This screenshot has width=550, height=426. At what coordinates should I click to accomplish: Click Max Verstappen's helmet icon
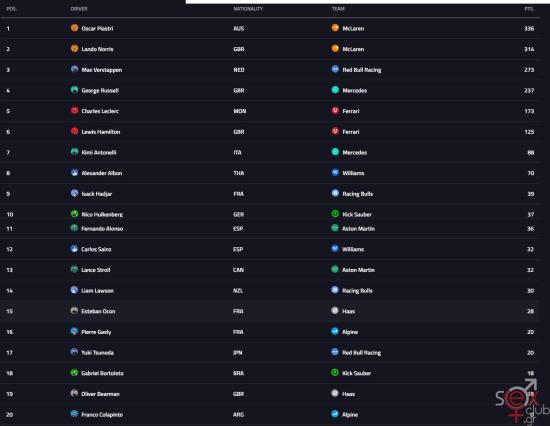[74, 69]
